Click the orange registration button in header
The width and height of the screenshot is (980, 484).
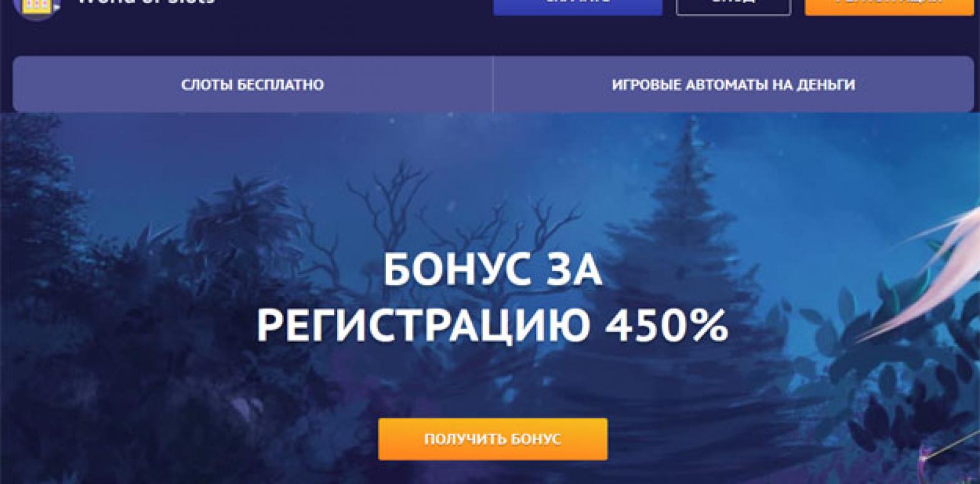[x=889, y=7]
